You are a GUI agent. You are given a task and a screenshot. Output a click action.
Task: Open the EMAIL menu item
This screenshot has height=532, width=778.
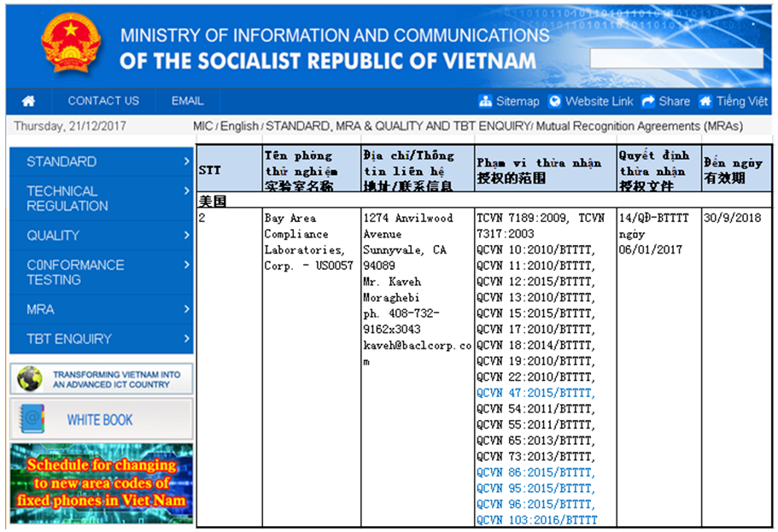(187, 102)
